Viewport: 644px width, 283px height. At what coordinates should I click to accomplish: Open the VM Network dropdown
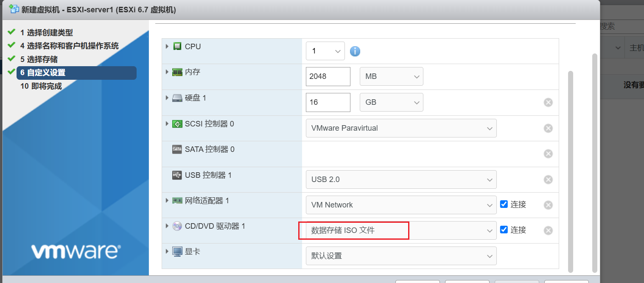pyautogui.click(x=401, y=205)
